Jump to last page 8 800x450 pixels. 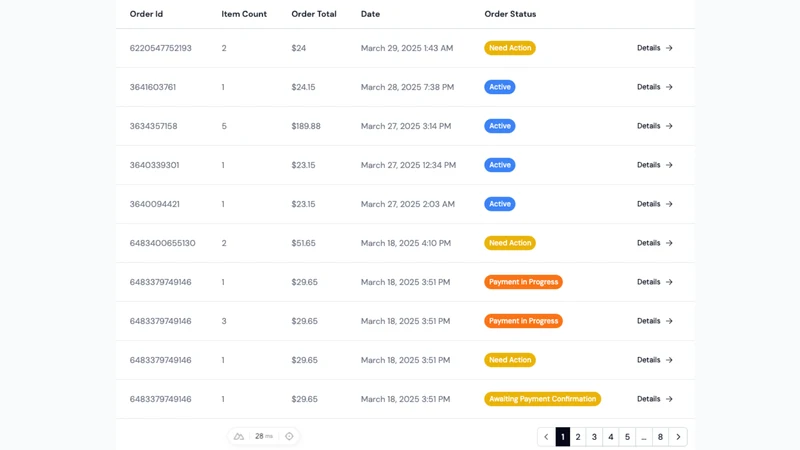pyautogui.click(x=660, y=437)
